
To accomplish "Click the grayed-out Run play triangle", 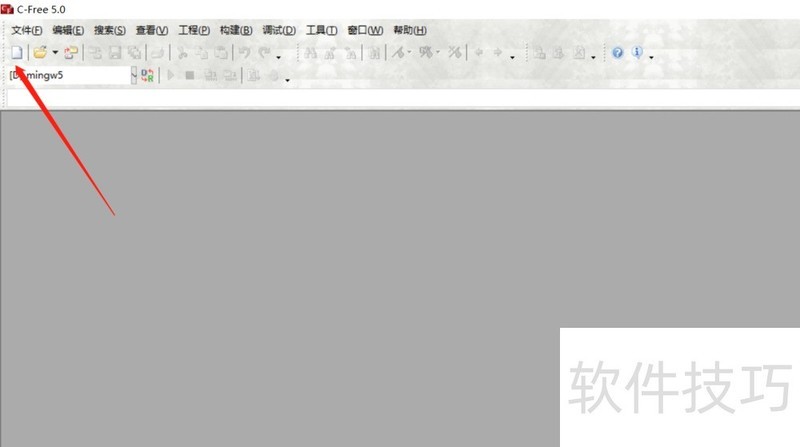I will [x=171, y=76].
